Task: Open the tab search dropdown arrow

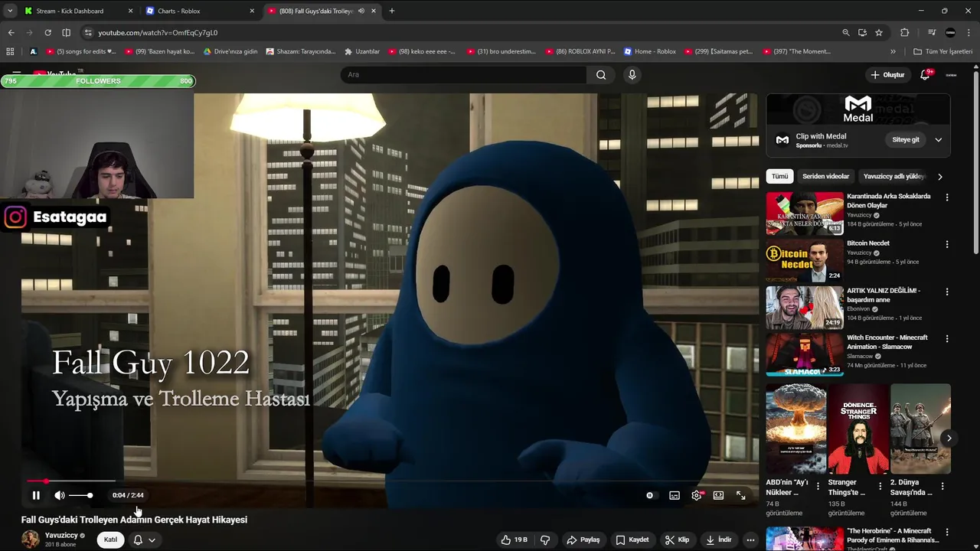Action: click(9, 11)
